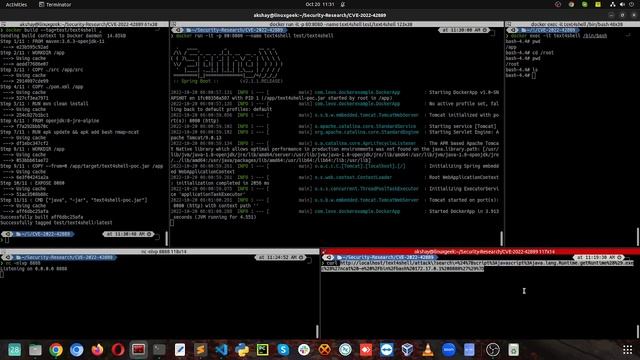Open group menu of docker exec pane
The height and width of the screenshot is (360, 640).
tap(509, 24)
